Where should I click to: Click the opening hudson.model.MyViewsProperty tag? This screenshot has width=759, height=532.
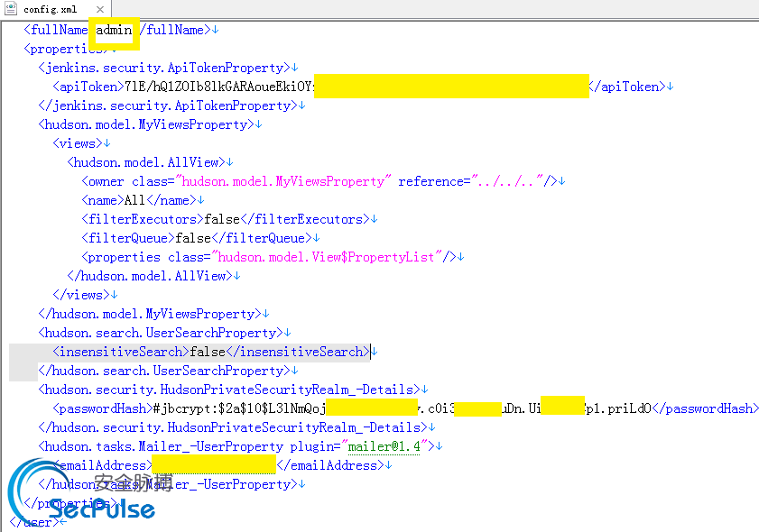click(x=146, y=124)
